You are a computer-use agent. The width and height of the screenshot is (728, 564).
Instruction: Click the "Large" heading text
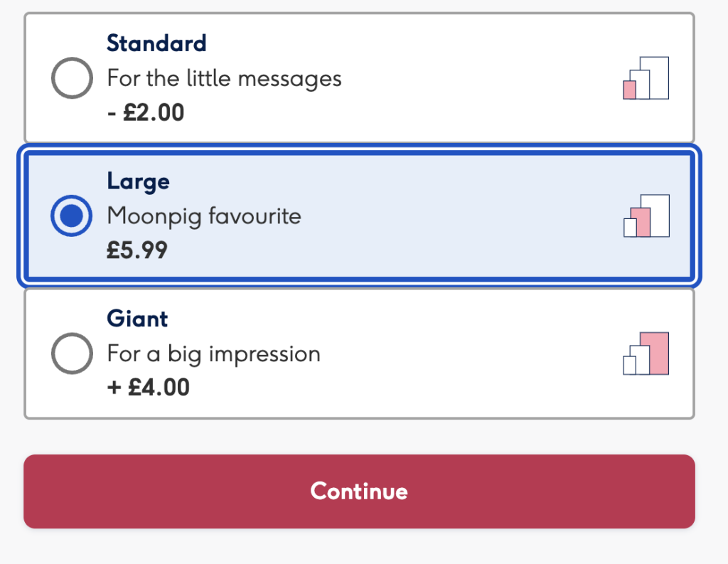tap(139, 181)
